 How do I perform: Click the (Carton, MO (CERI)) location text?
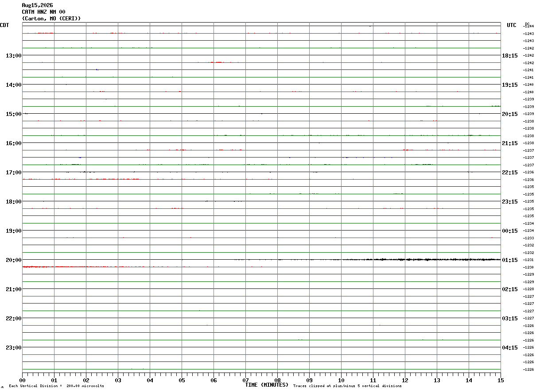pos(51,19)
